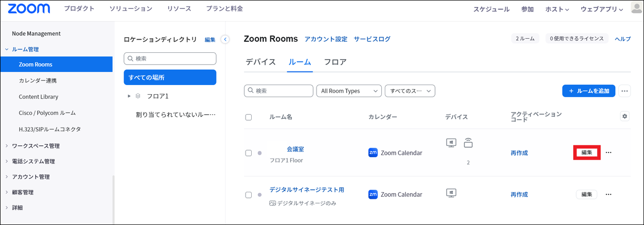Viewport: 644px width, 225px height.
Task: Open ウェブアプリ dropdown menu
Action: (x=602, y=9)
